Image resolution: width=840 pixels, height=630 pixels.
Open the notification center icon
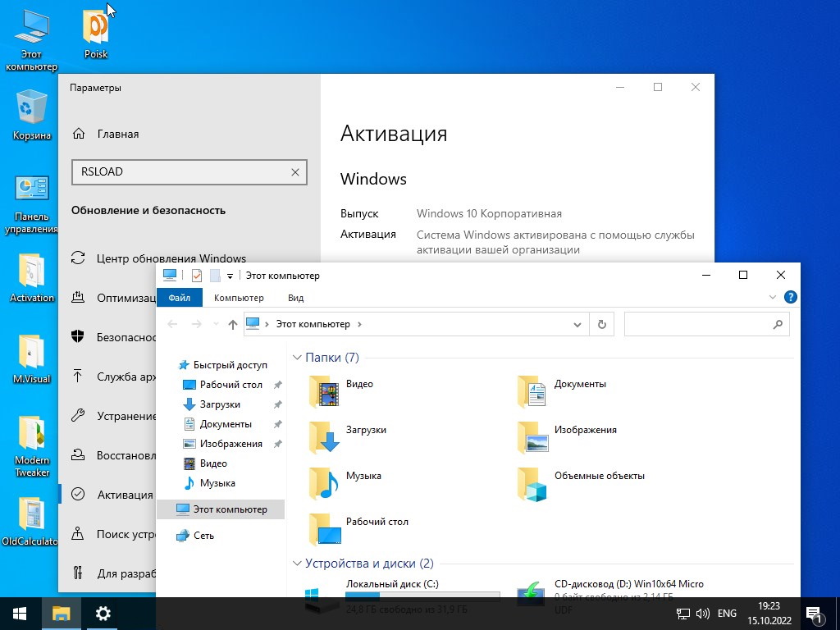click(814, 614)
